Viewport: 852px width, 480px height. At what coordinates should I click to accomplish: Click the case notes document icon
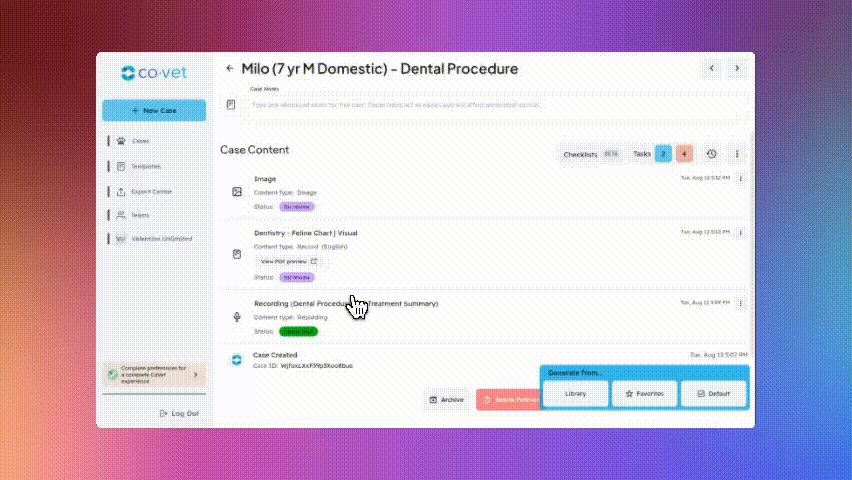[x=231, y=104]
